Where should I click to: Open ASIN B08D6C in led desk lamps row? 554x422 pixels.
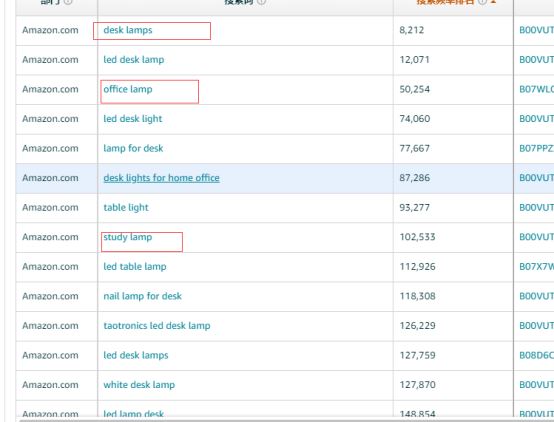coord(536,356)
